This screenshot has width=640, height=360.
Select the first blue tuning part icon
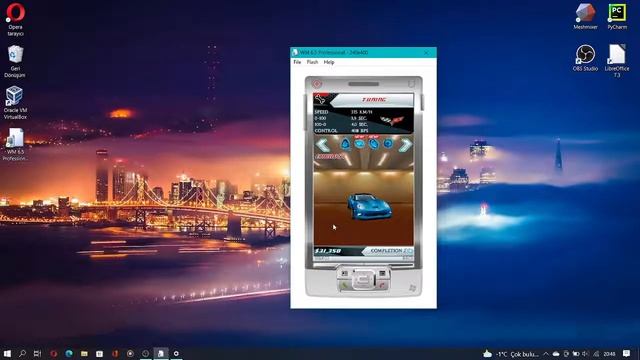345,144
